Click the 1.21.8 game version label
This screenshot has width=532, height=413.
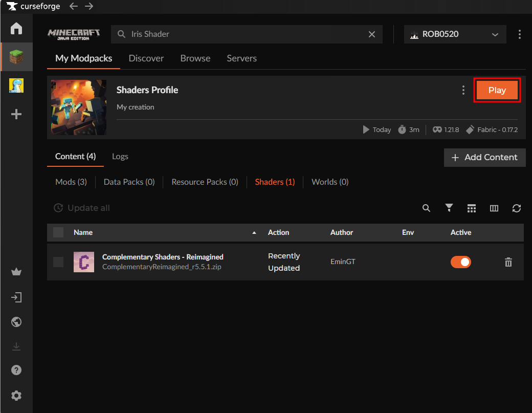click(x=452, y=129)
